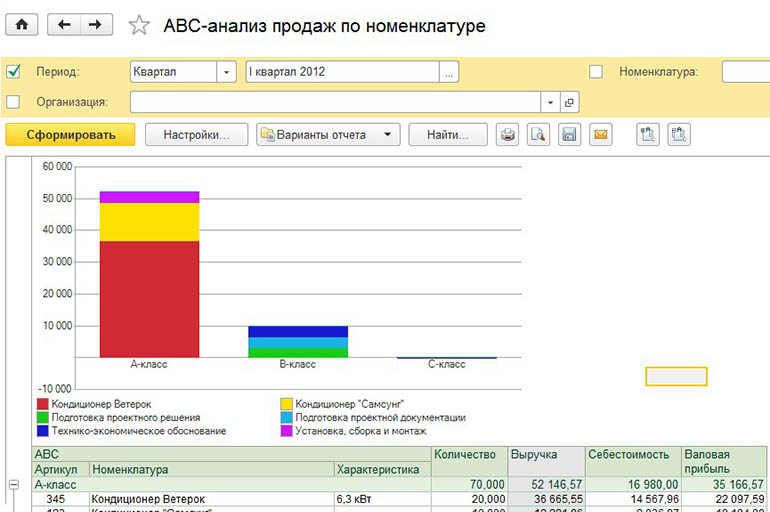The width and height of the screenshot is (770, 512).
Task: Open print preview icon
Action: tap(539, 135)
